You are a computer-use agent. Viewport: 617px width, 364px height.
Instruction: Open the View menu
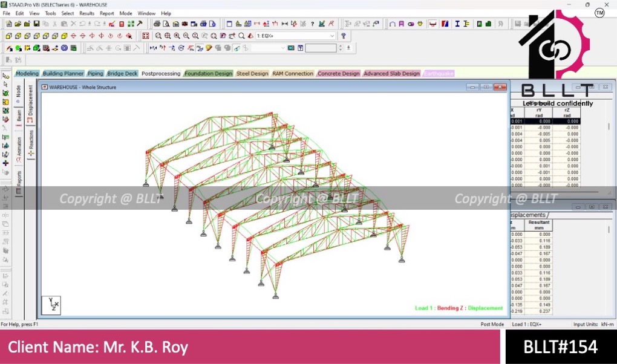pyautogui.click(x=34, y=13)
